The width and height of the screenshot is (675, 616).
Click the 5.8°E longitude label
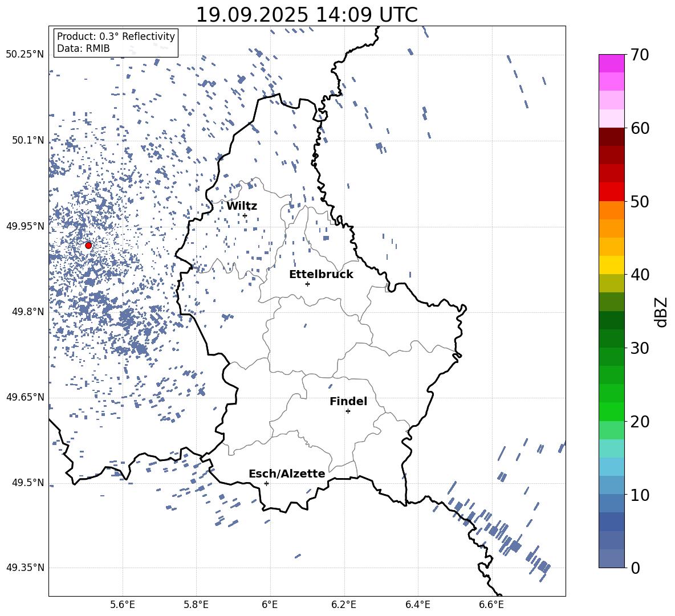click(x=196, y=605)
